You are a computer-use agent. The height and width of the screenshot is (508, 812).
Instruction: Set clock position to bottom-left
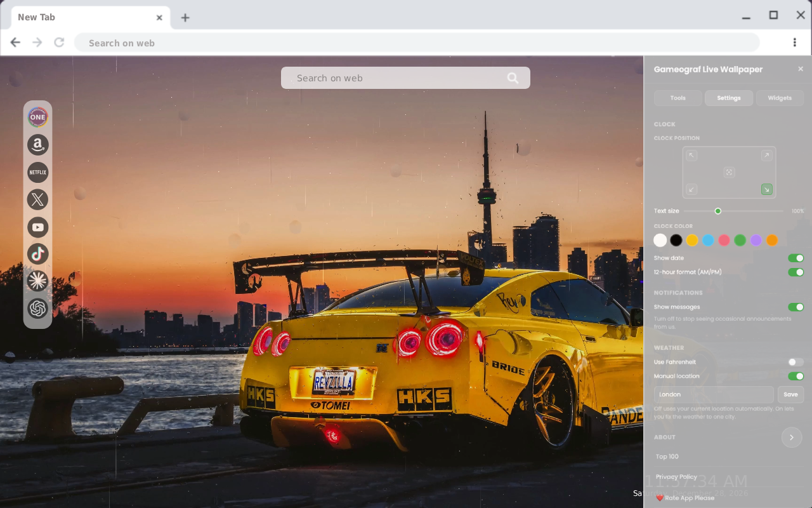(x=691, y=189)
